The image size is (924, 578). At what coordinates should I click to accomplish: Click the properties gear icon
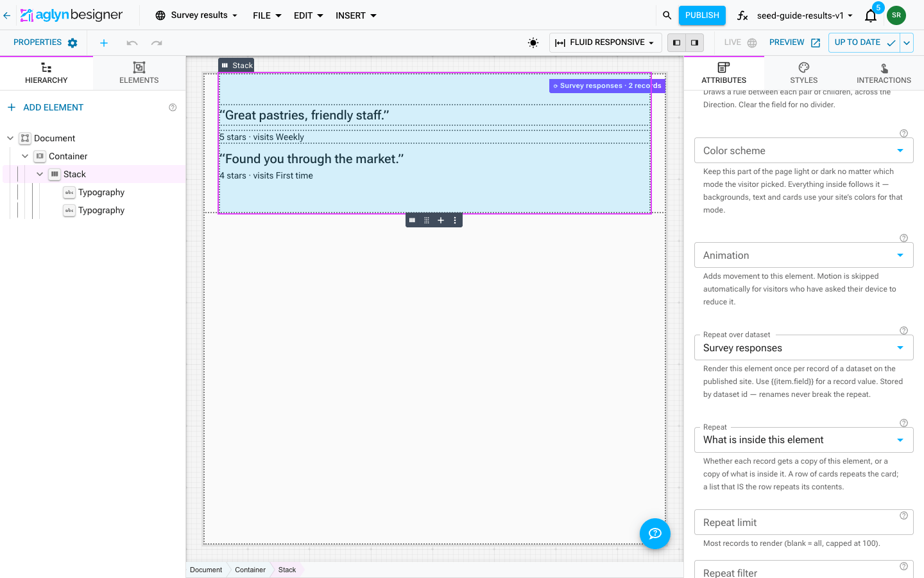[x=73, y=43]
